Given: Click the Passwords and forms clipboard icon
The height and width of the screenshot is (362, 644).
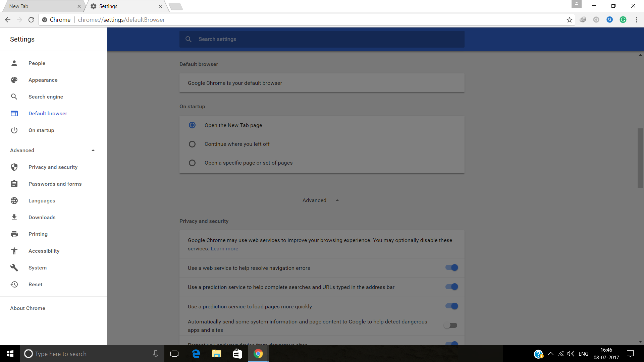Looking at the screenshot, I should [x=14, y=184].
